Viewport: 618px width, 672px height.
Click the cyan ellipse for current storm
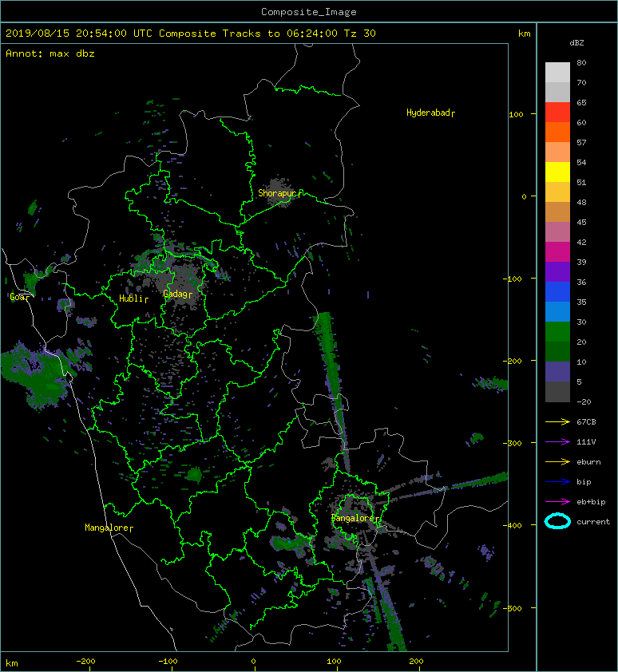(557, 521)
